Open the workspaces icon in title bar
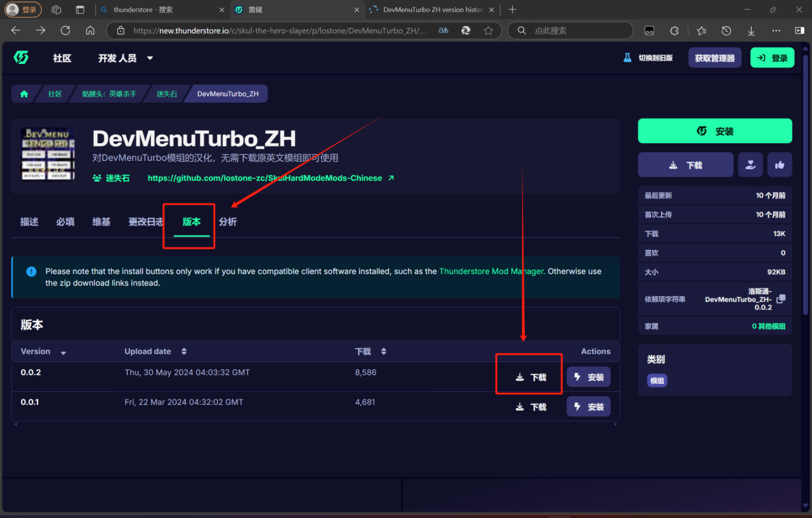This screenshot has width=812, height=518. 56,10
